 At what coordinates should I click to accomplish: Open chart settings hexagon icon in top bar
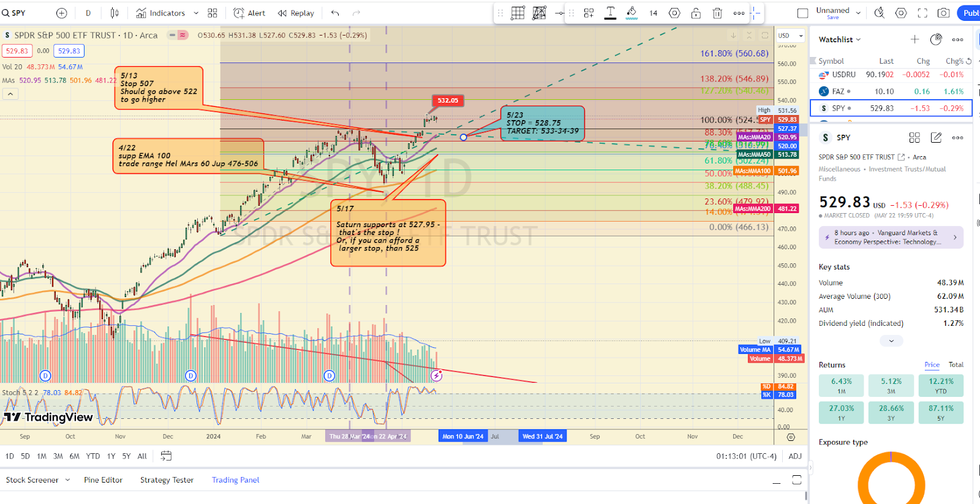coord(901,13)
